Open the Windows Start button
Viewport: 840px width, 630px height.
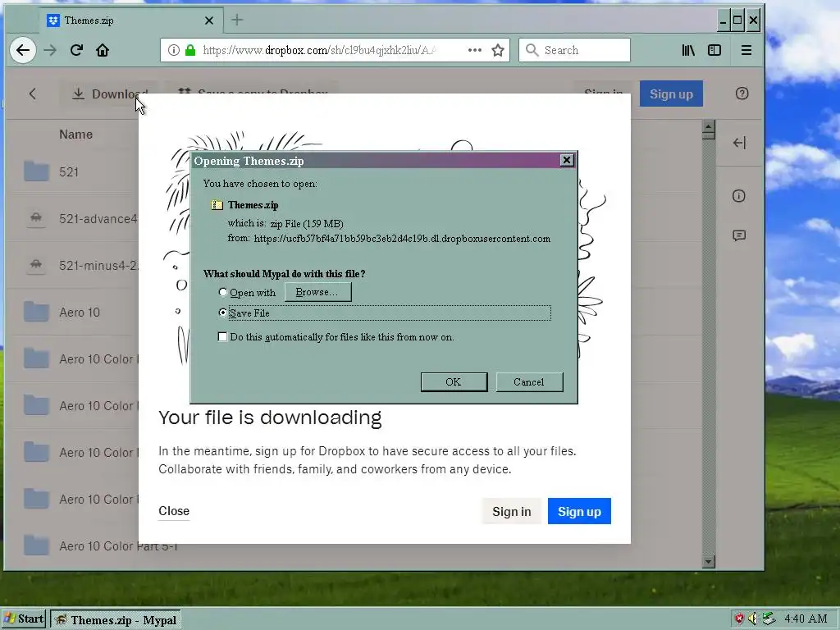[24, 619]
